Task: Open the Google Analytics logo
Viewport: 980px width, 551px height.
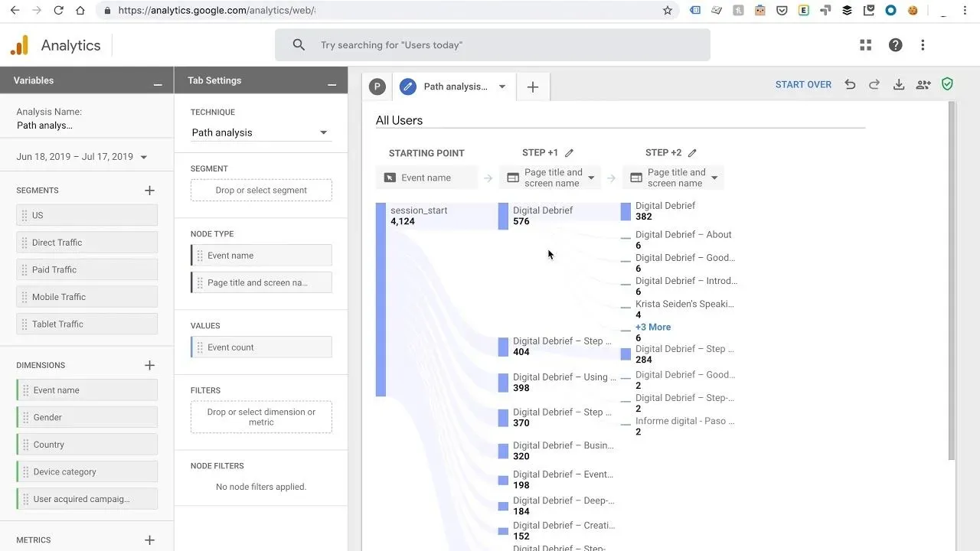Action: (19, 45)
